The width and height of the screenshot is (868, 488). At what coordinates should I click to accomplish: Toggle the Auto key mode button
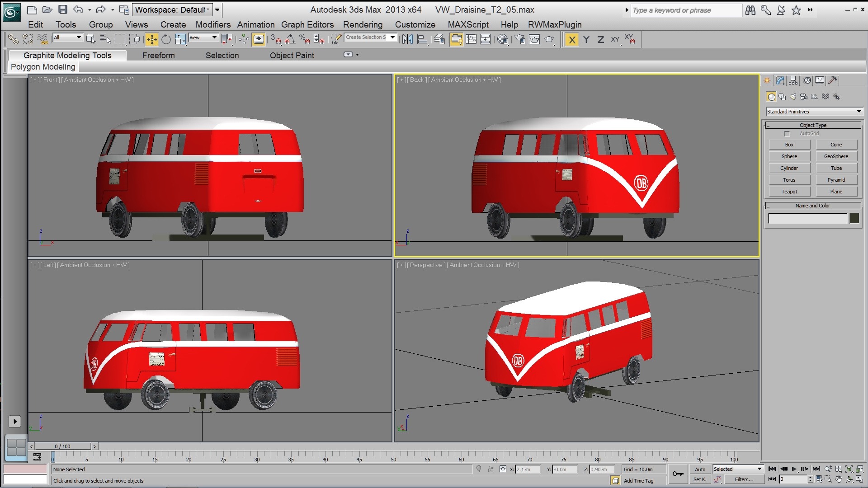click(x=700, y=469)
